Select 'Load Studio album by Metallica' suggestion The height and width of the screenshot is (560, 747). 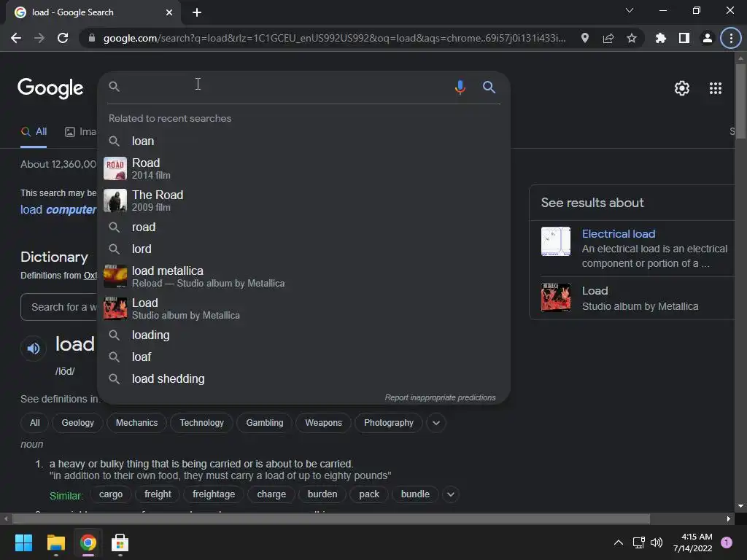pos(303,308)
